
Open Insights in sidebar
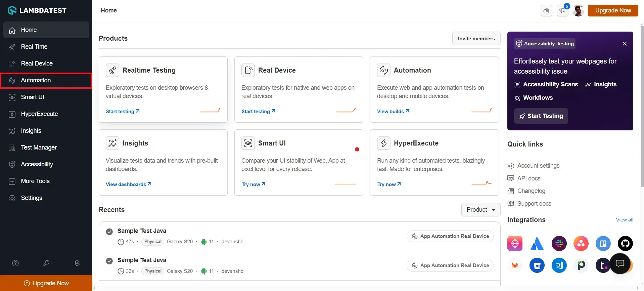[x=46, y=131]
